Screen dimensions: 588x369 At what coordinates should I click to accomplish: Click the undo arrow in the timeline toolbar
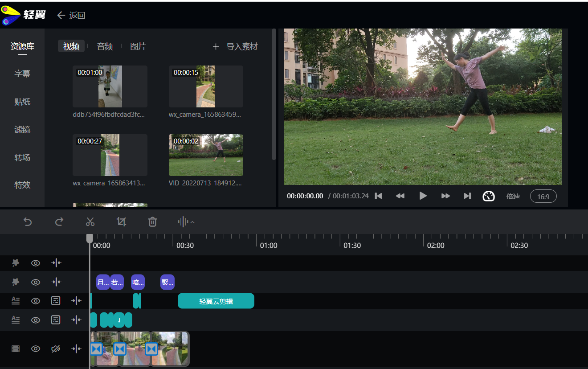pos(28,221)
